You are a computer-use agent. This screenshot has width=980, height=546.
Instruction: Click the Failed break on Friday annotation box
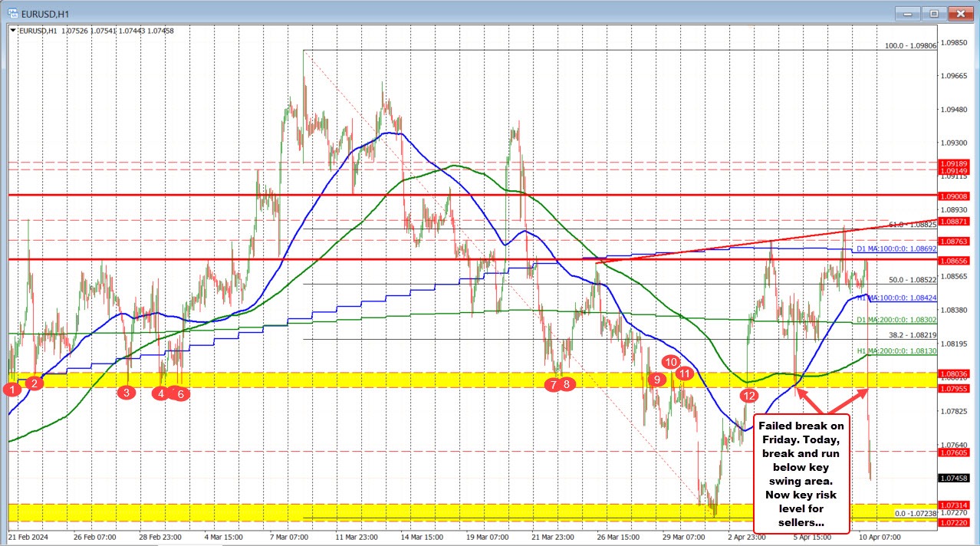801,472
